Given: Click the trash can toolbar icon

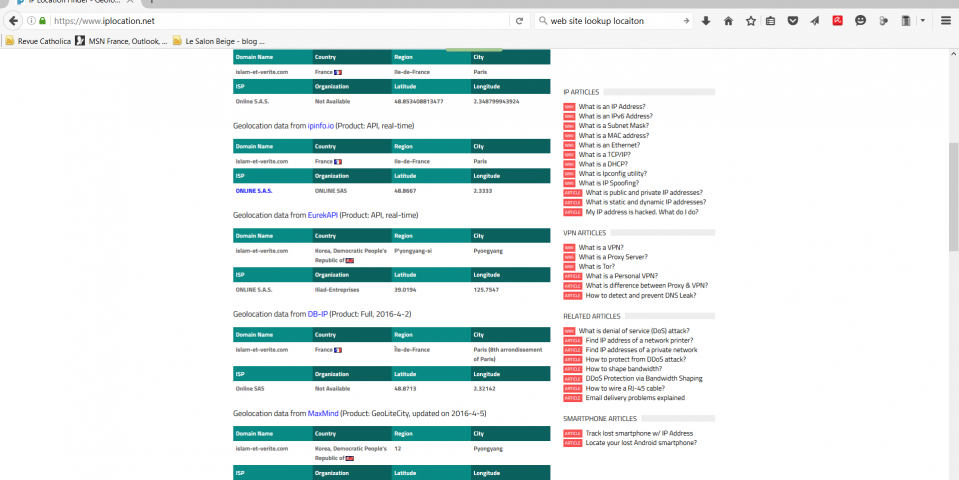Looking at the screenshot, I should tap(906, 21).
